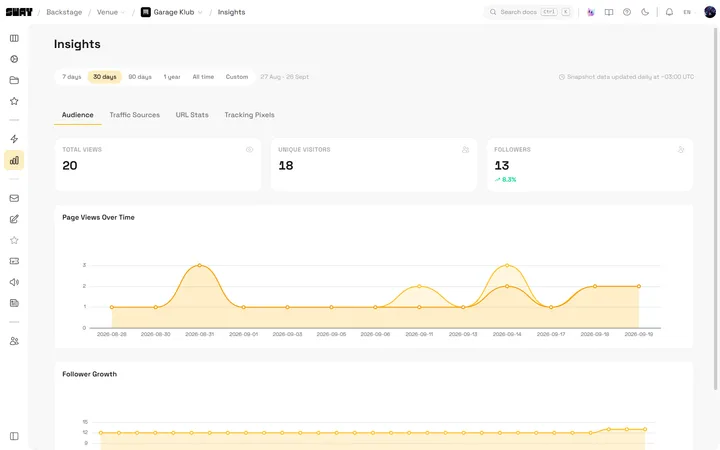The width and height of the screenshot is (720, 450).
Task: Open the envelope mail icon in sidebar
Action: coord(14,198)
